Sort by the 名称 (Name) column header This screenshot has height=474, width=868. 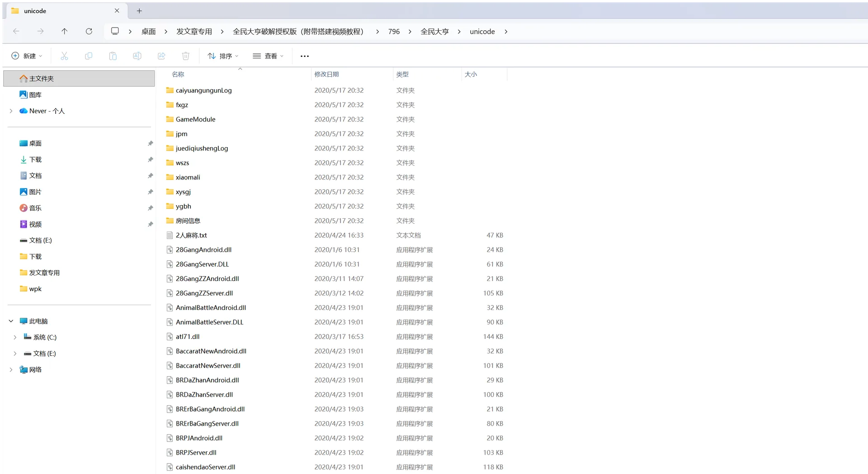(178, 75)
